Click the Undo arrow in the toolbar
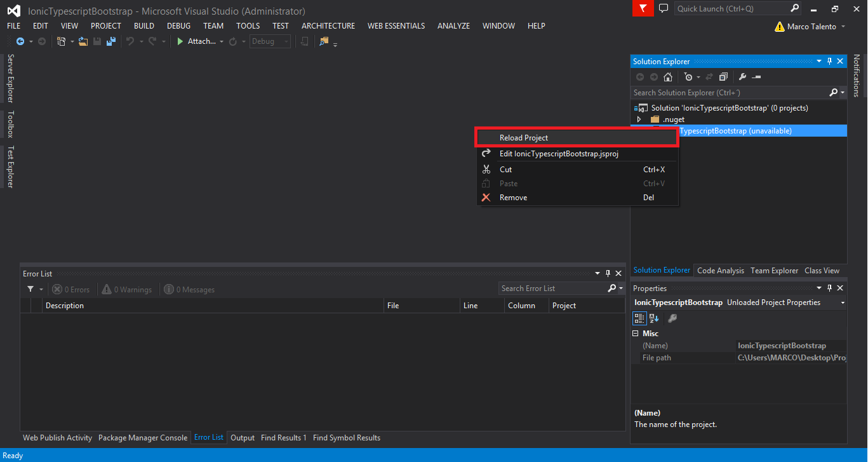The image size is (868, 462). click(130, 41)
